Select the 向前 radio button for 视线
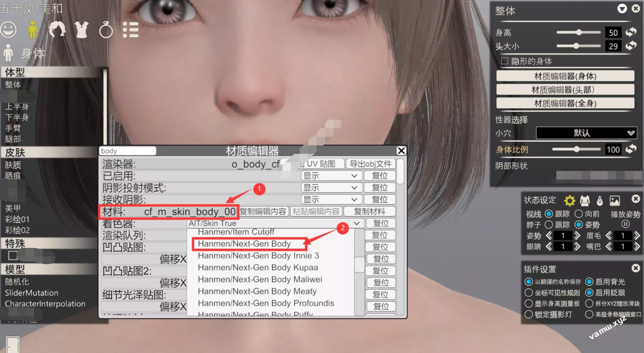This screenshot has height=353, width=644. [579, 214]
